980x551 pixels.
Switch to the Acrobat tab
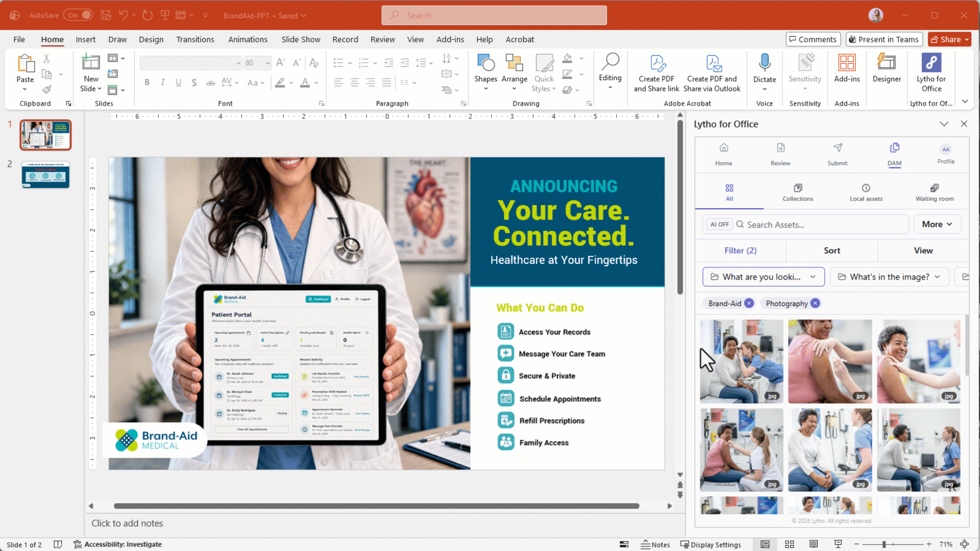(520, 39)
